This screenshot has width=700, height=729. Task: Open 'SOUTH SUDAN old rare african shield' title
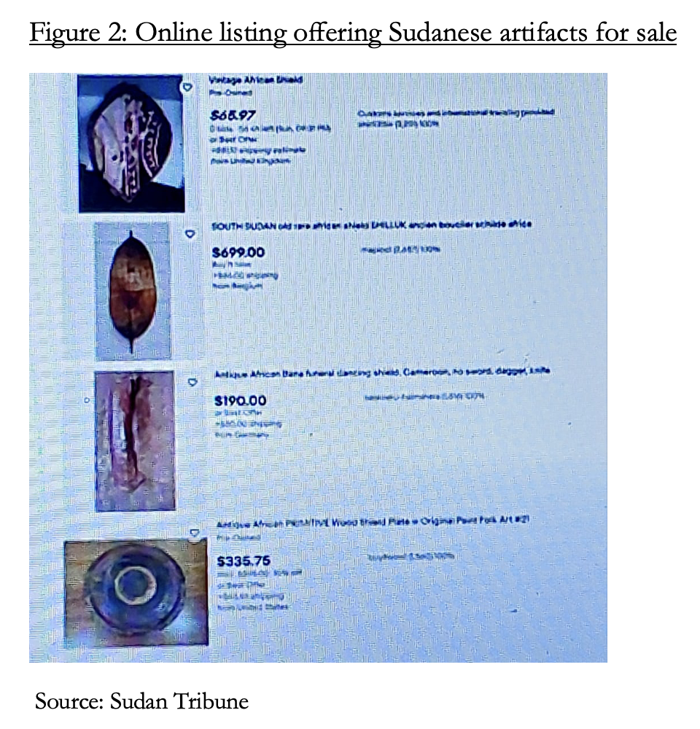[372, 225]
